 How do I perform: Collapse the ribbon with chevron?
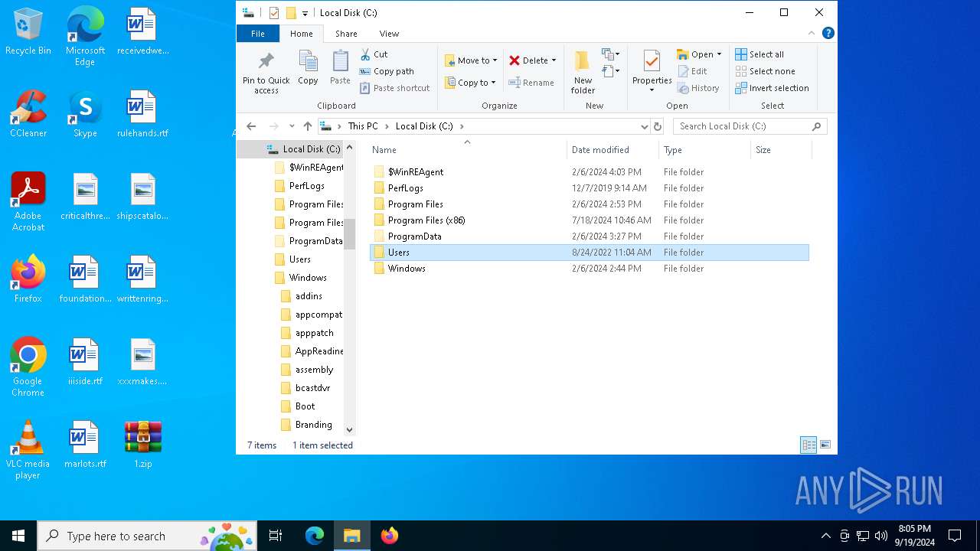pos(812,33)
